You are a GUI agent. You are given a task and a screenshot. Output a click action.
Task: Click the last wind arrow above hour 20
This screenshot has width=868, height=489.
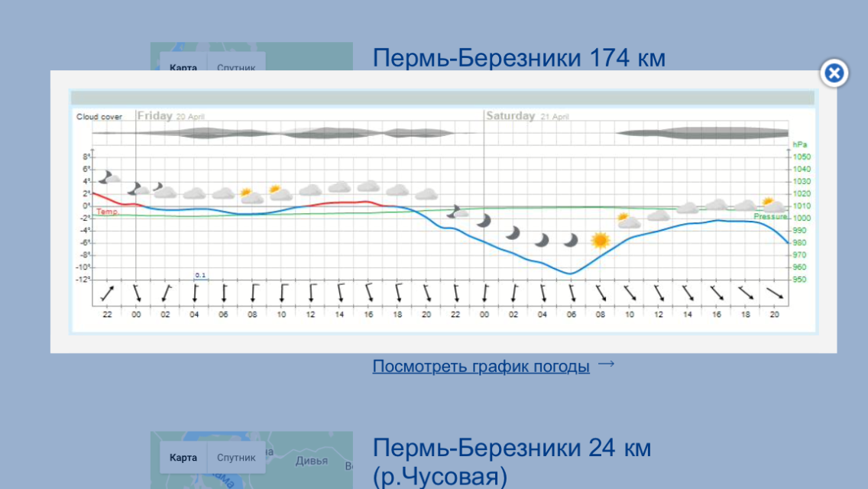coord(773,293)
